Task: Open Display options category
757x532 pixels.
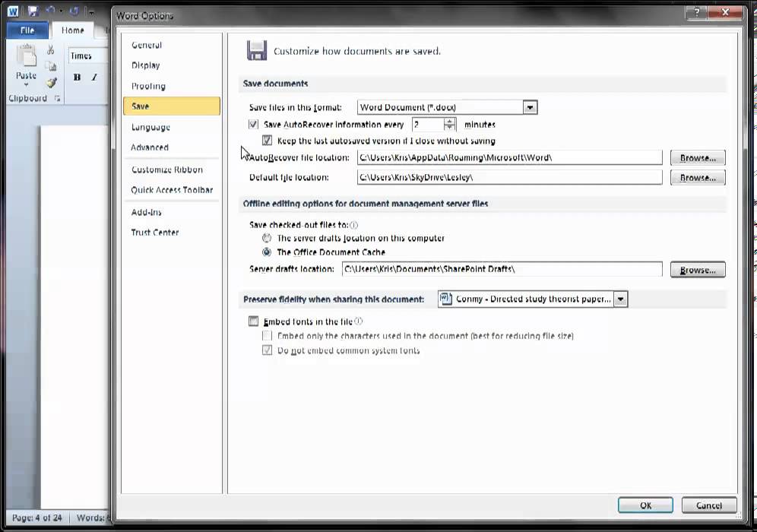Action: point(171,65)
